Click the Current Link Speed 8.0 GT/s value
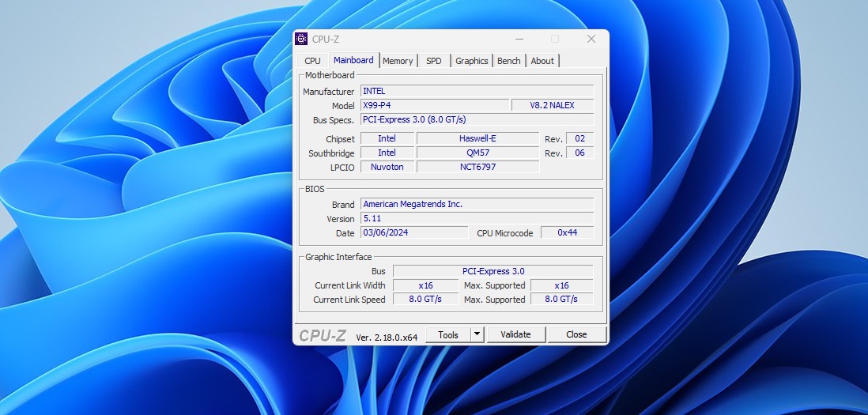Screen dimensions: 868x415 pos(425,300)
